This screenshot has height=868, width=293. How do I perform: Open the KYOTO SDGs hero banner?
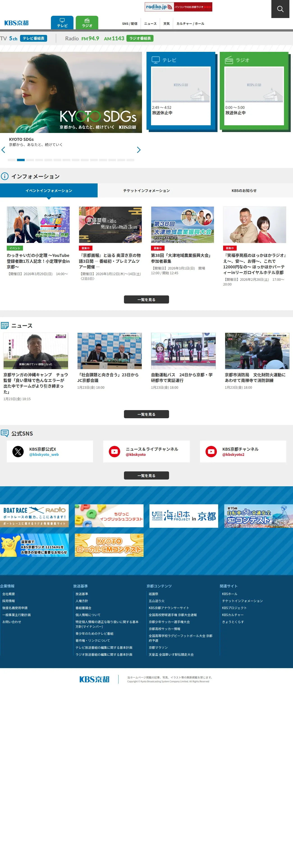pos(71,92)
